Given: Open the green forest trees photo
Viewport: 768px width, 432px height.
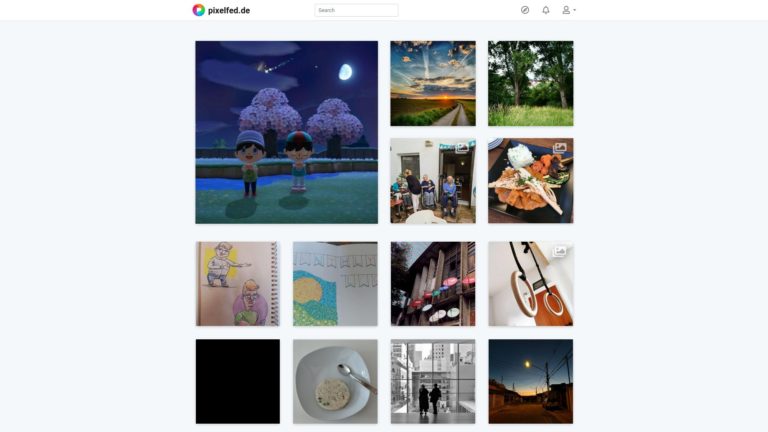Looking at the screenshot, I should click(530, 83).
